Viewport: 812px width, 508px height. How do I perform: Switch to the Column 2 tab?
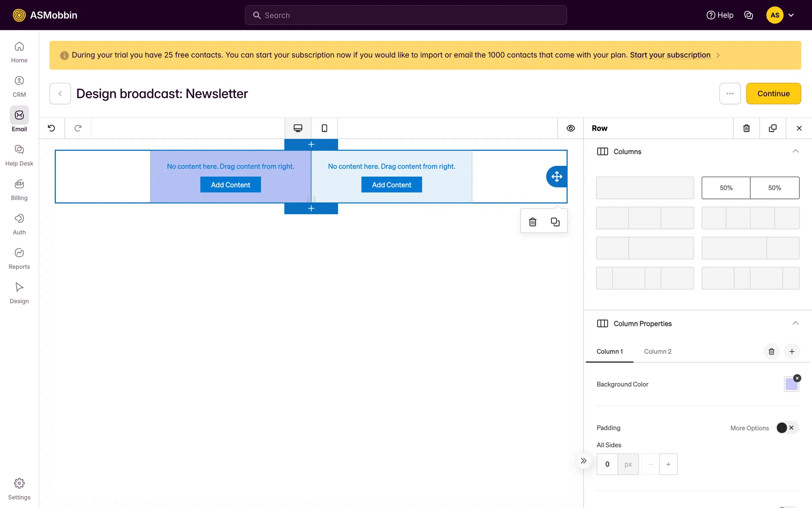coord(658,351)
